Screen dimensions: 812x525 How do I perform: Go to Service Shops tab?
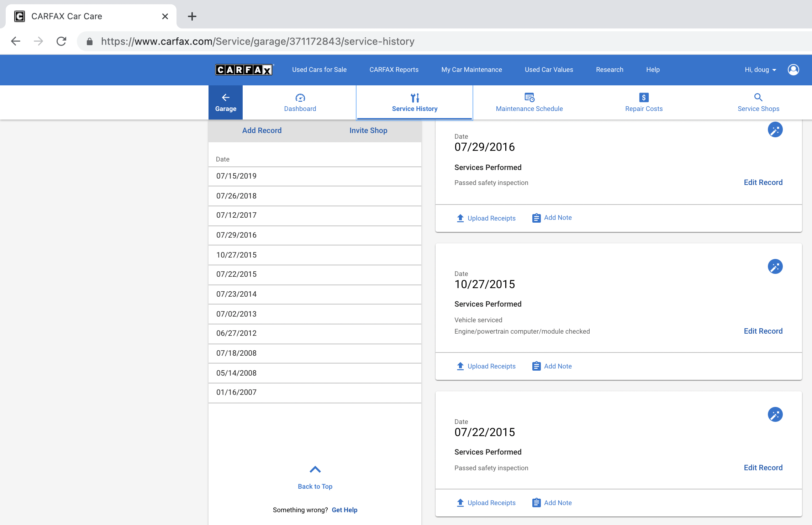[x=758, y=102]
